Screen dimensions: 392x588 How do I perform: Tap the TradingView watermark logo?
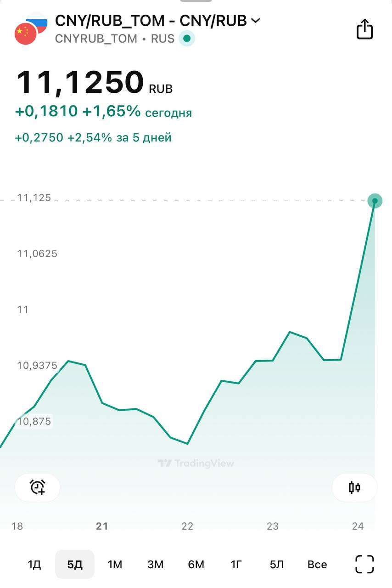tap(196, 464)
